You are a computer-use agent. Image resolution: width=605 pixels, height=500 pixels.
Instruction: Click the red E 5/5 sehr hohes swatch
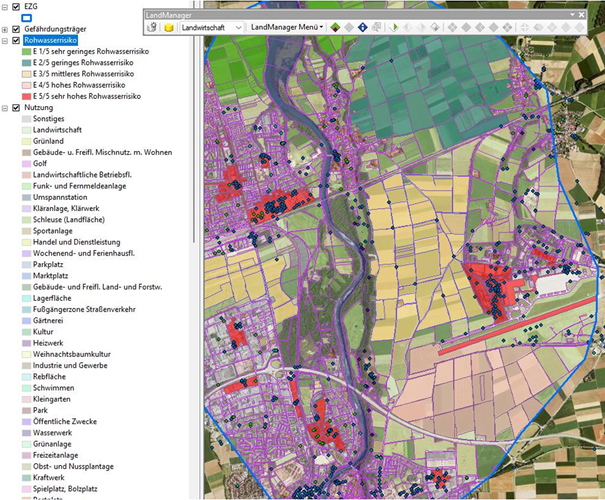26,96
